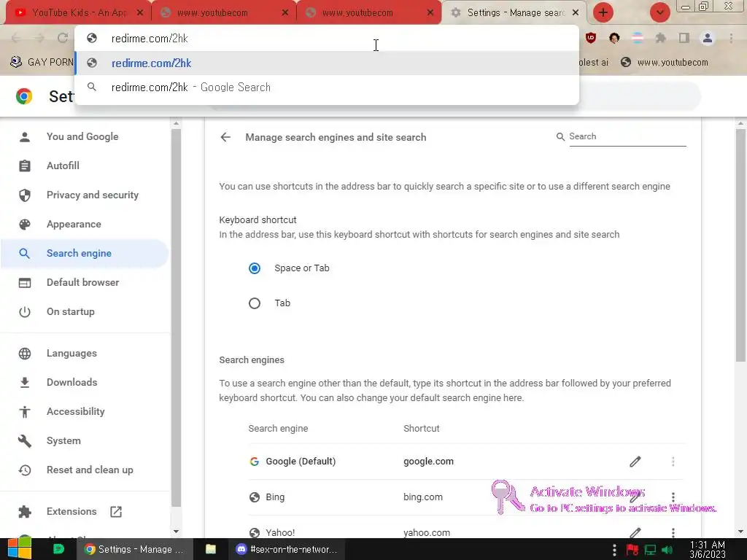The width and height of the screenshot is (747, 560).
Task: Select the Space or Tab radio button
Action: click(255, 268)
